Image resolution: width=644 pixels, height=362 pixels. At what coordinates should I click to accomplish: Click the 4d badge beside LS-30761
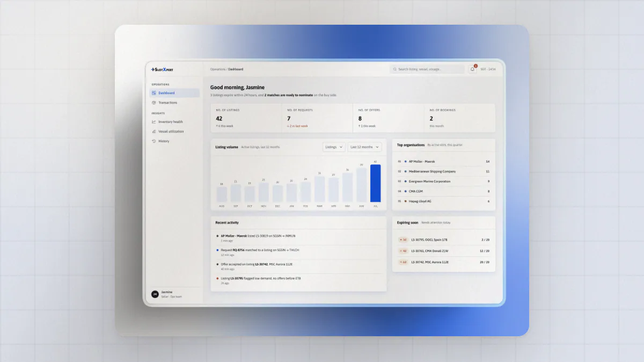[403, 251]
